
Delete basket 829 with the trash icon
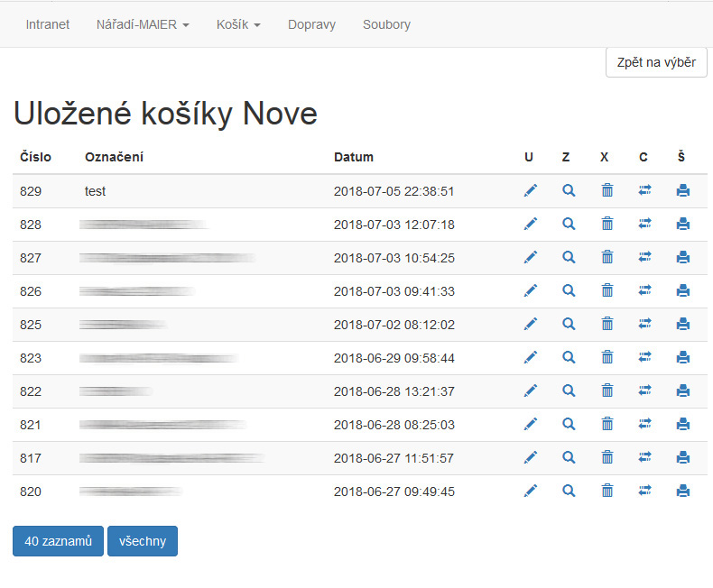click(x=607, y=191)
